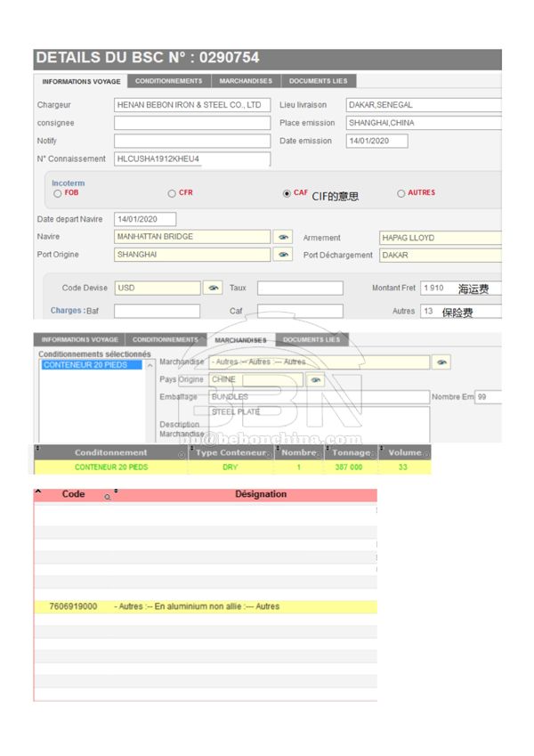
Task: Click the Lieu livraison field
Action: (x=424, y=105)
